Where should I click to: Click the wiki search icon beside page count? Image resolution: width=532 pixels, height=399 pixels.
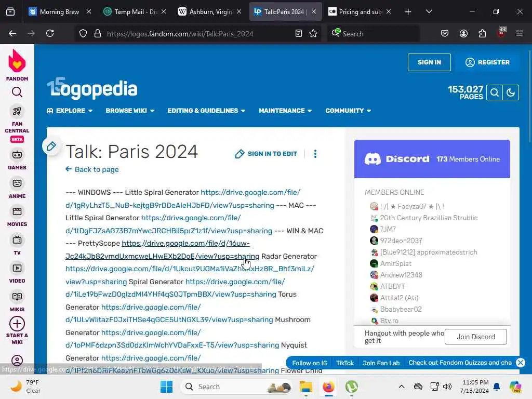pos(495,92)
